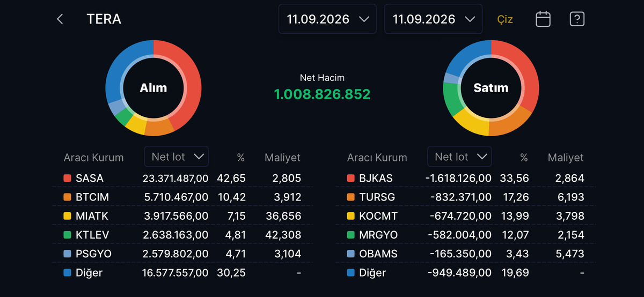
Task: Open the Net lot dropdown in Satım table
Action: tap(459, 157)
